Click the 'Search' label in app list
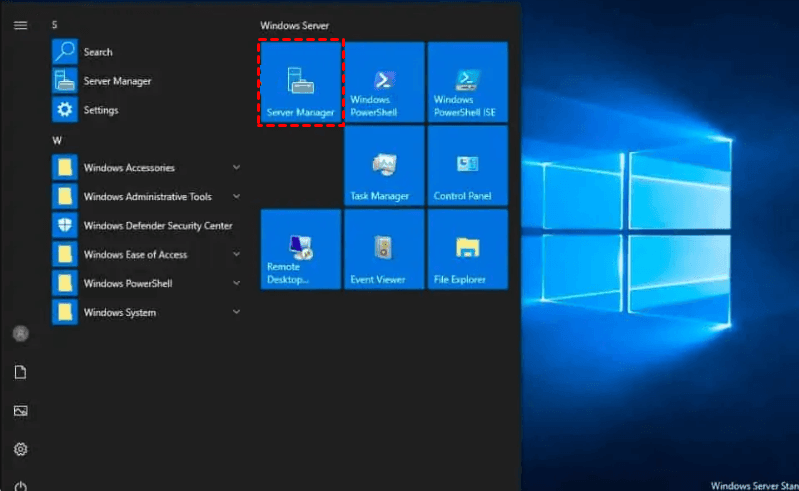The height and width of the screenshot is (491, 799). pyautogui.click(x=98, y=52)
